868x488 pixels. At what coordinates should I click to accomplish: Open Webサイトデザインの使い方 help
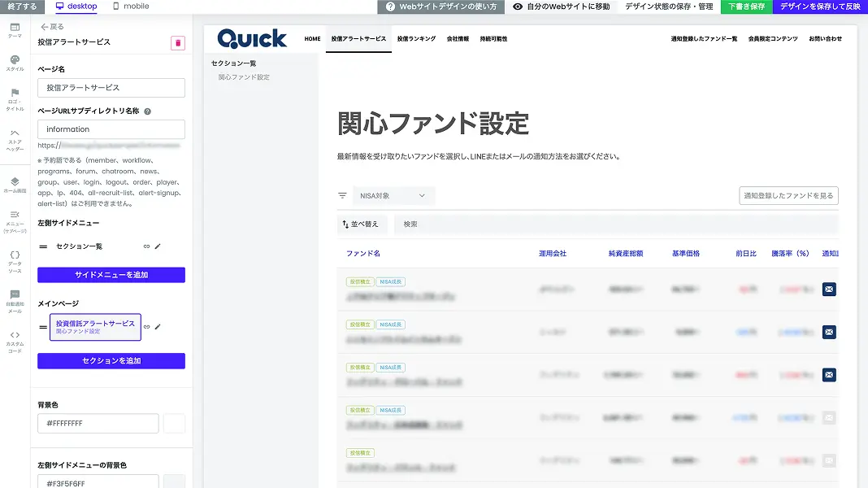(441, 7)
